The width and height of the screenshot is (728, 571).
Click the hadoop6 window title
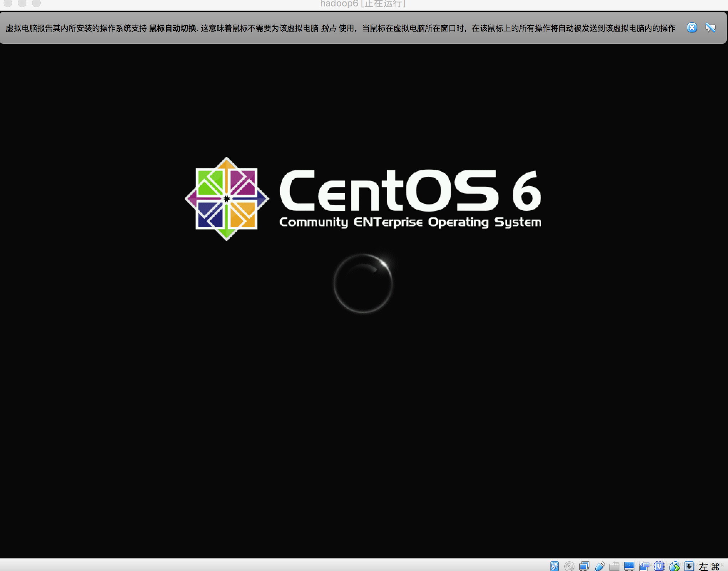click(363, 4)
